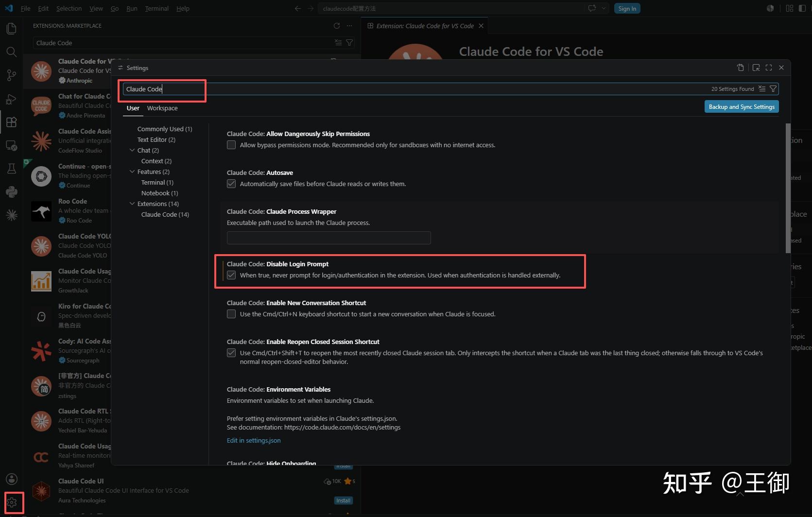The image size is (812, 517).
Task: Uncheck Enable Reopen Closed Session Shortcut
Action: click(x=231, y=353)
